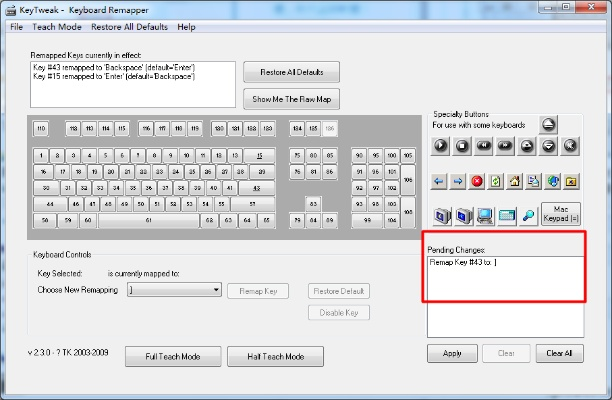612x400 pixels.
Task: Click the Show Me The Raw Map button
Action: point(291,98)
